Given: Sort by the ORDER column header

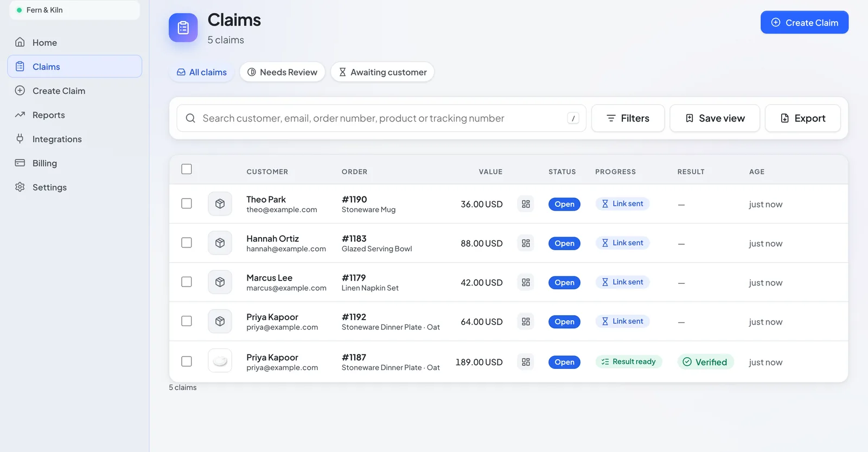Looking at the screenshot, I should click(354, 171).
